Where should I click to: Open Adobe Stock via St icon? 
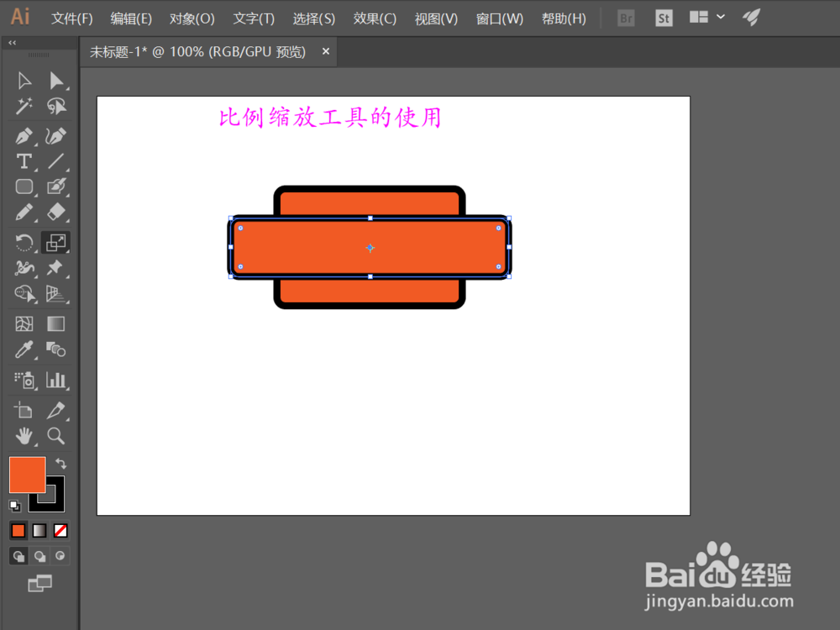tap(664, 18)
